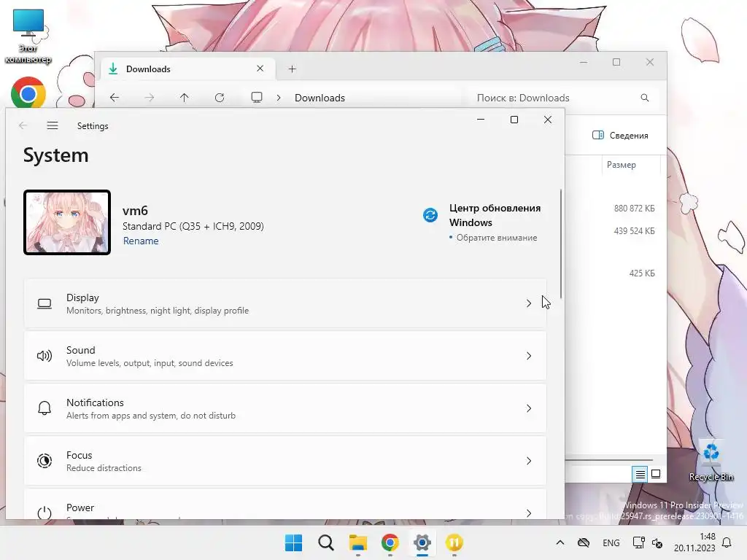Click the Focus icon

pyautogui.click(x=44, y=461)
